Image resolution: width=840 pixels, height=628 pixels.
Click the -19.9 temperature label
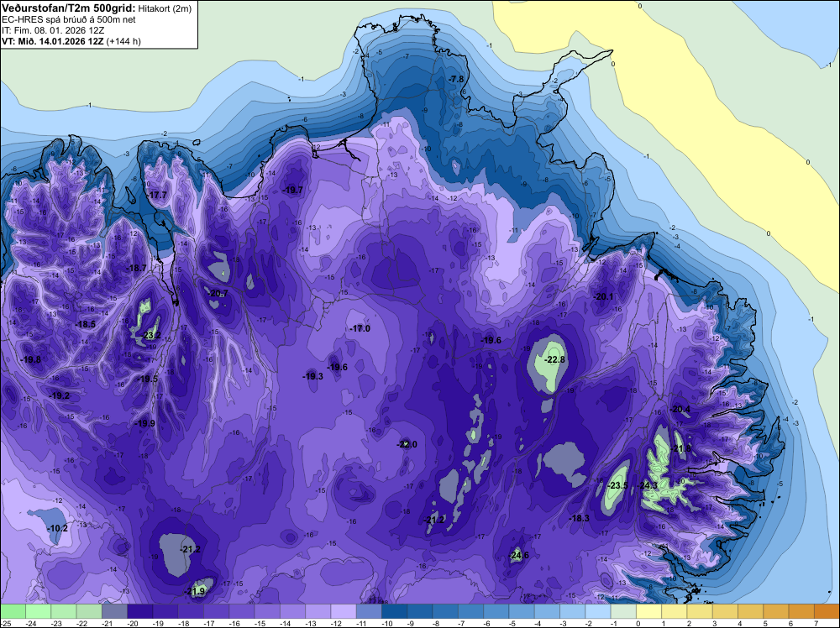(144, 423)
